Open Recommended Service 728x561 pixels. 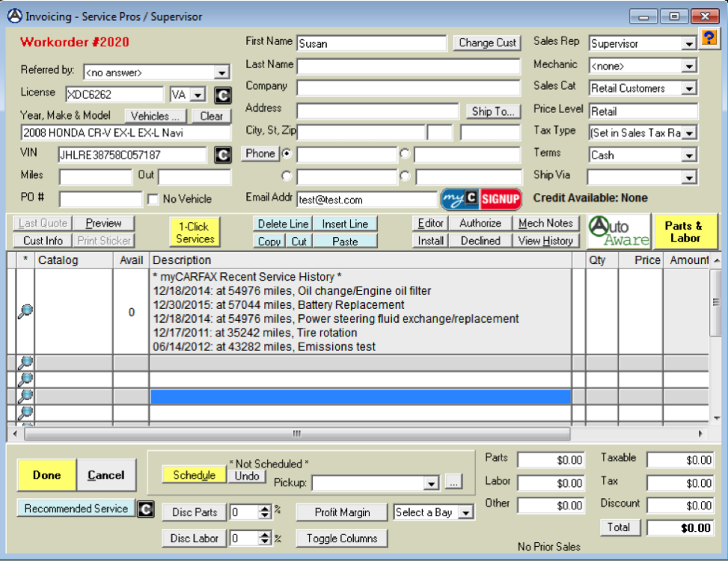(x=76, y=509)
